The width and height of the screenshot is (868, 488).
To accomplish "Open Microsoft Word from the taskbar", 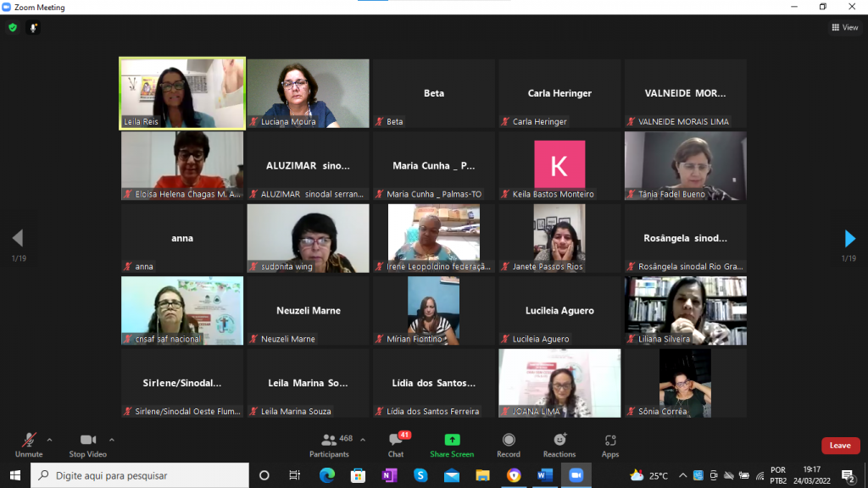I will click(x=545, y=475).
